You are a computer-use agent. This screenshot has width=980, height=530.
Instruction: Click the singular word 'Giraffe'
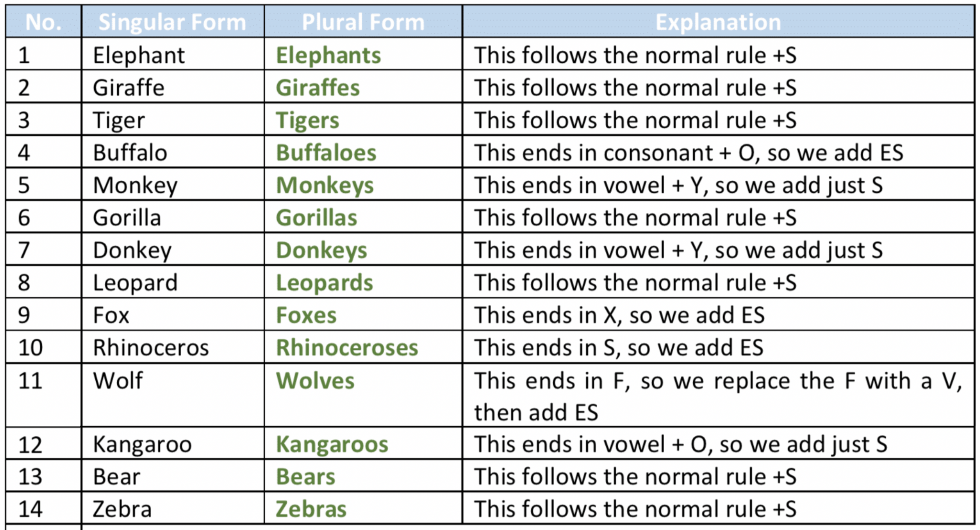coord(129,88)
